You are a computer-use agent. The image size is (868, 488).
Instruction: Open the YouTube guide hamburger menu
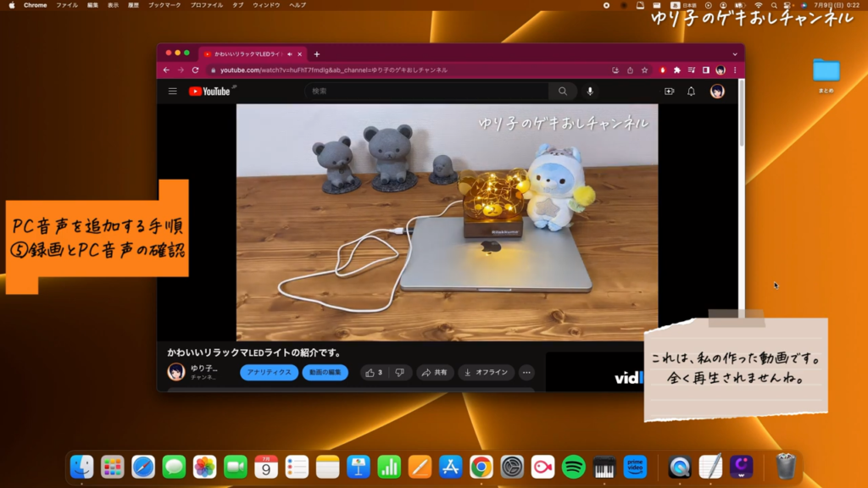(x=173, y=91)
